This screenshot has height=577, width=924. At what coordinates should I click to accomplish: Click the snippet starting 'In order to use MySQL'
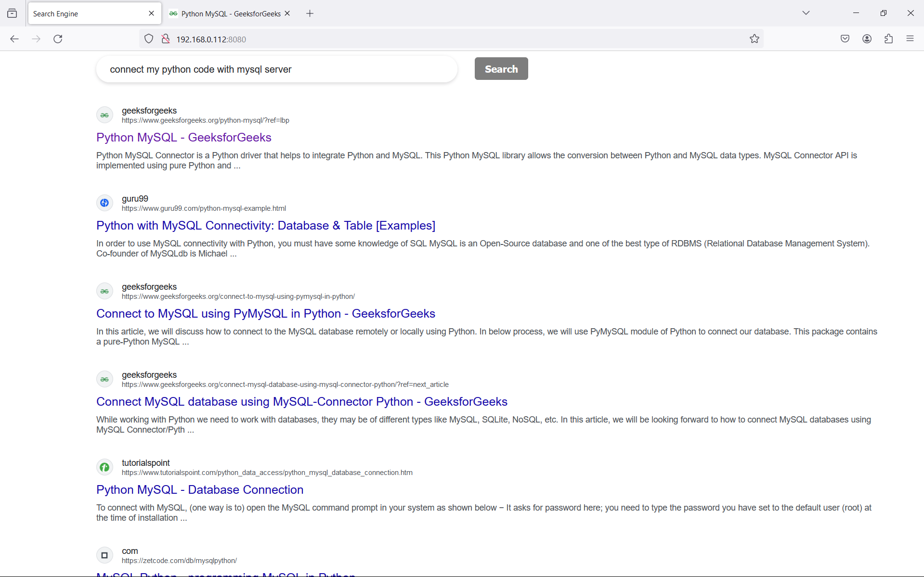(483, 249)
